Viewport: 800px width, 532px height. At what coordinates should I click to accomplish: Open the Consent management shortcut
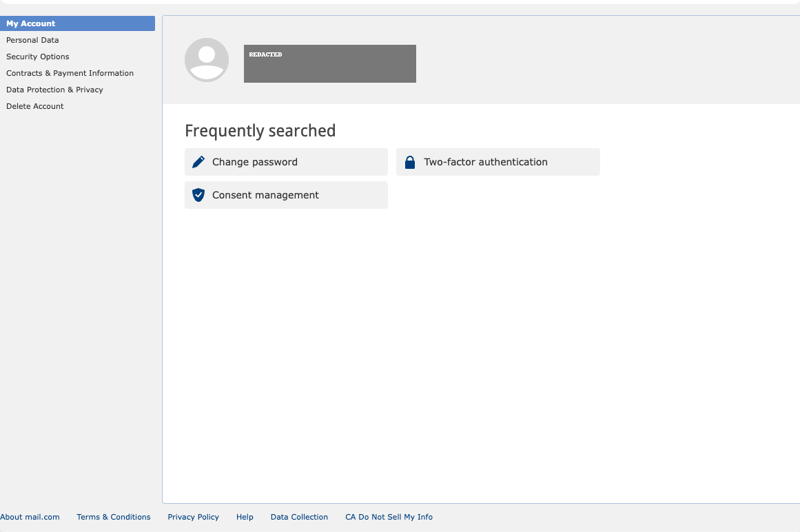pyautogui.click(x=286, y=195)
